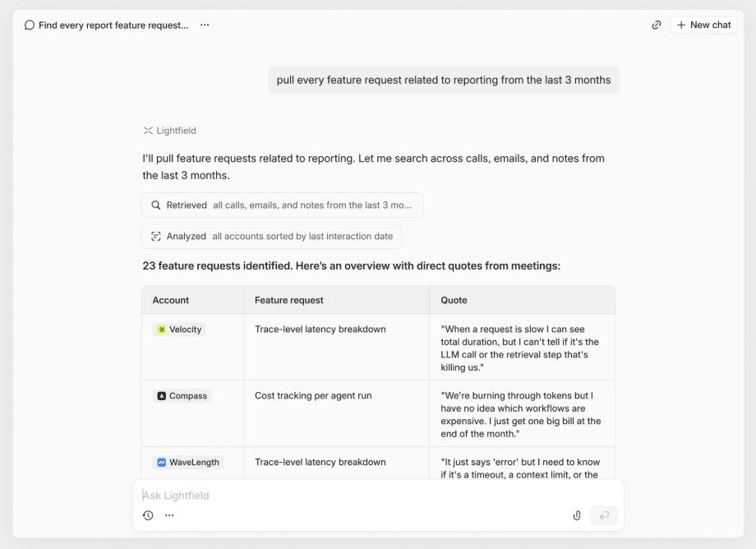Copy the chat link using the link icon
756x549 pixels.
click(657, 25)
